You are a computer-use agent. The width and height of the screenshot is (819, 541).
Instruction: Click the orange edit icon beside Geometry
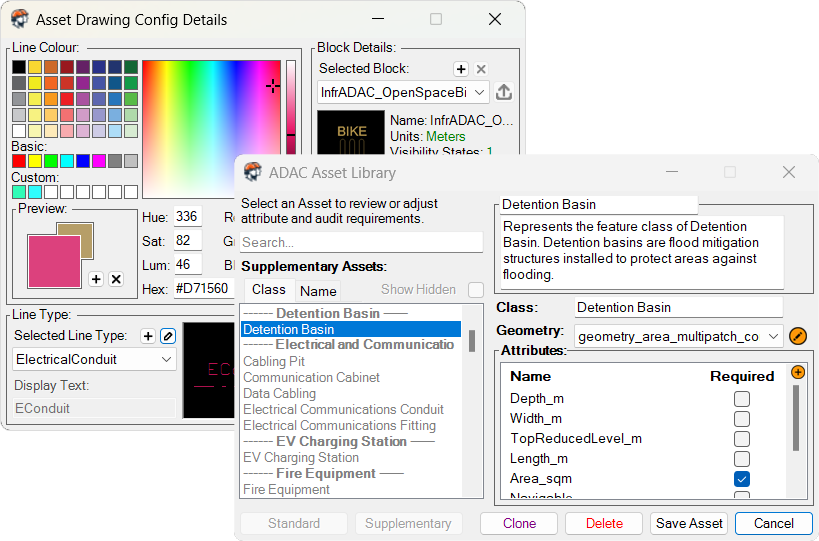click(798, 336)
